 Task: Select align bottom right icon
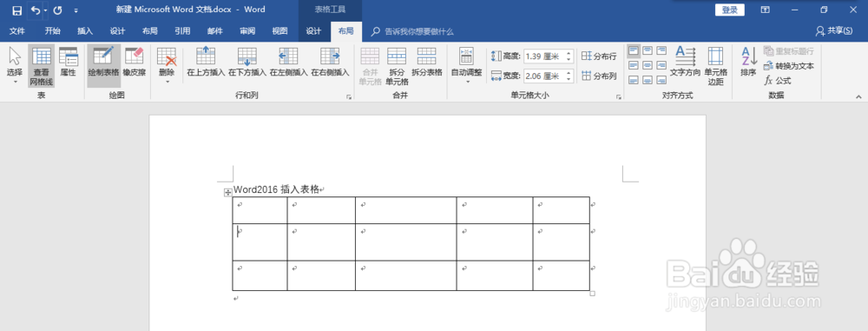(x=661, y=80)
